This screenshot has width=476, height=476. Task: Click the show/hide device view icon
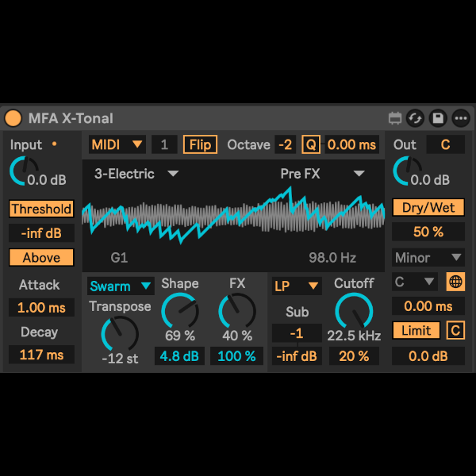395,118
